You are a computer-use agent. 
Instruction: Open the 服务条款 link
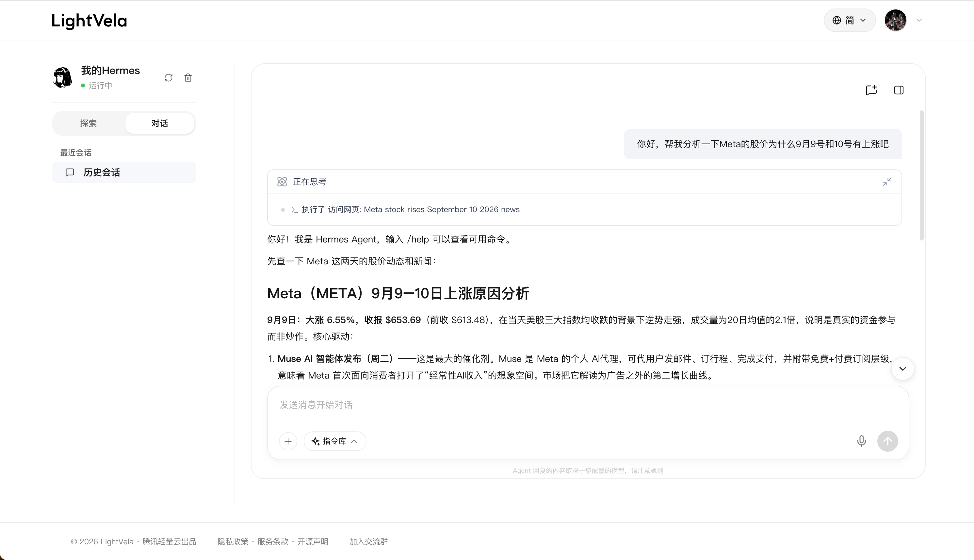pos(273,541)
